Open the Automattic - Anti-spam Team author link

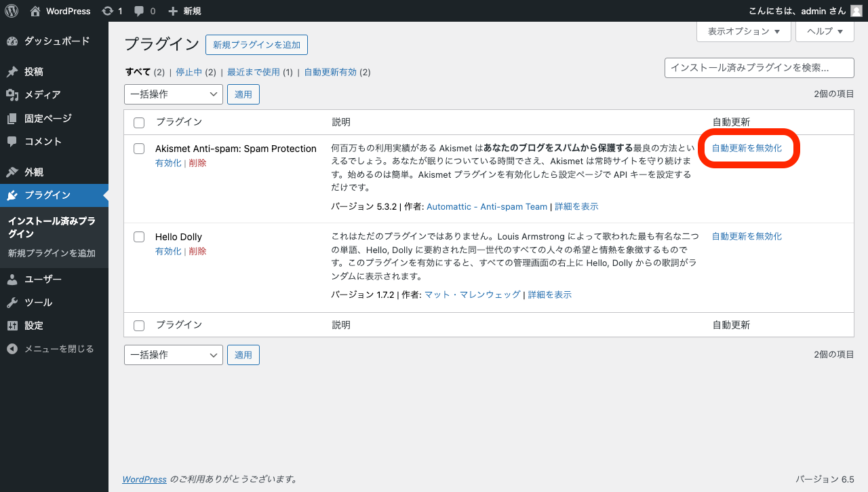[x=487, y=206]
